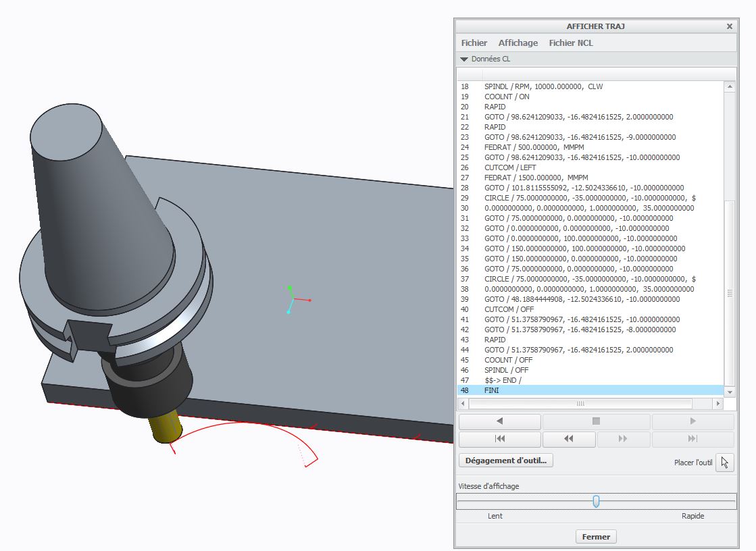The height and width of the screenshot is (551, 756).
Task: Open the Fichier NCL menu
Action: pyautogui.click(x=571, y=43)
